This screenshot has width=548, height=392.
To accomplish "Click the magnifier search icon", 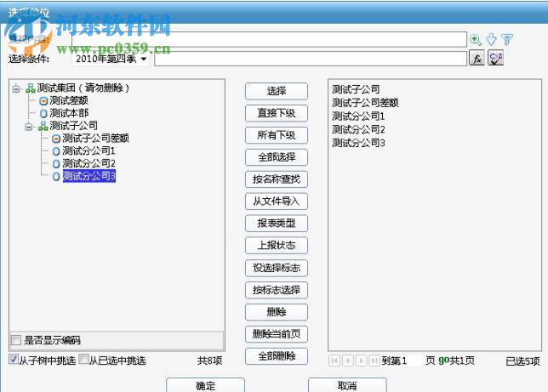I will [476, 39].
